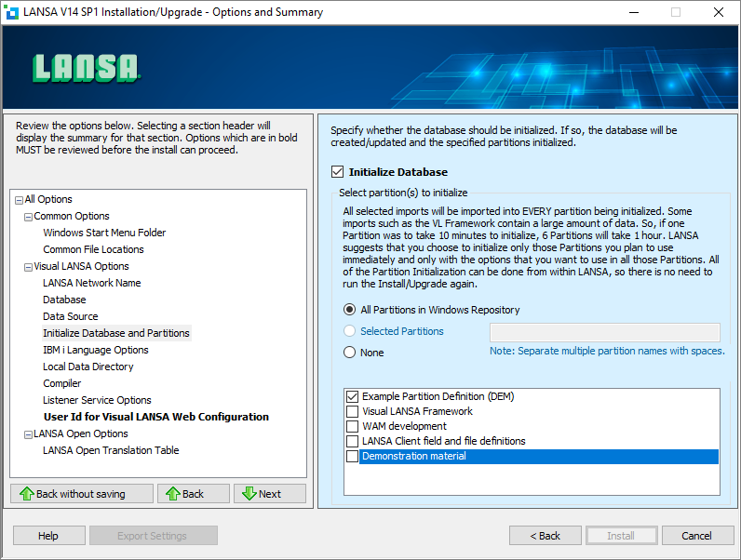Click the green-arrow Back button
741x560 pixels.
pos(194,493)
